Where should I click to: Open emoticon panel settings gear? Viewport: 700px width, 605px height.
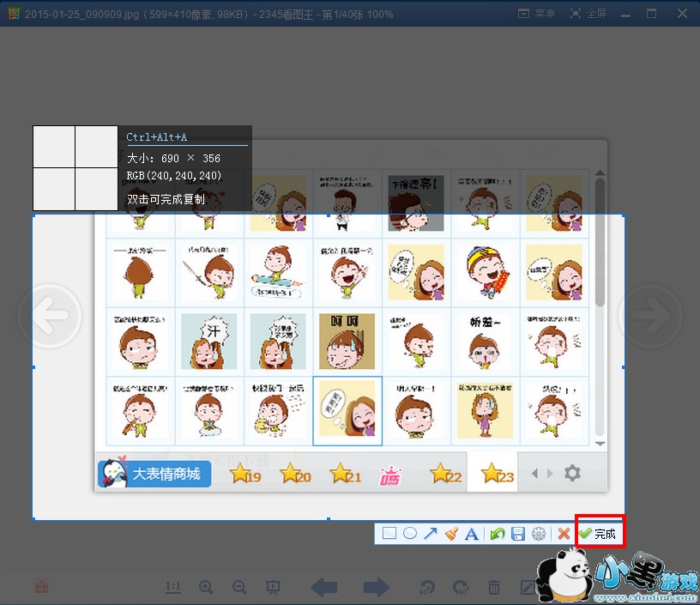[572, 473]
